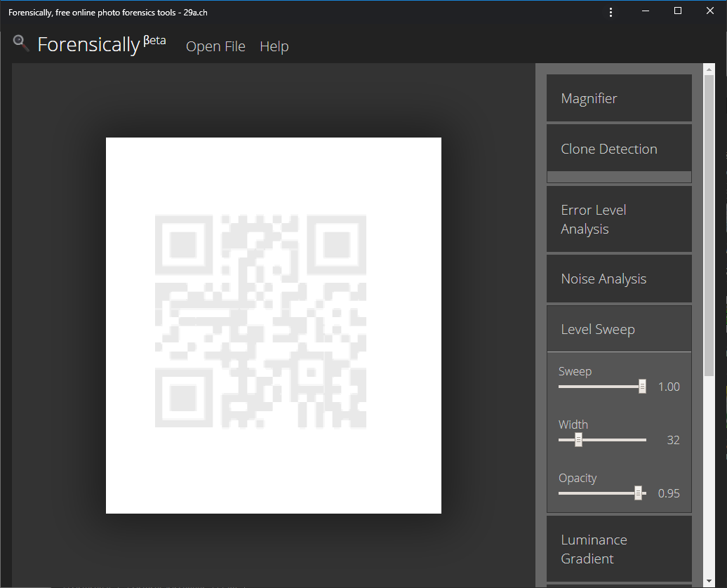Open Error Level Analysis tool
The height and width of the screenshot is (588, 727).
coord(619,220)
